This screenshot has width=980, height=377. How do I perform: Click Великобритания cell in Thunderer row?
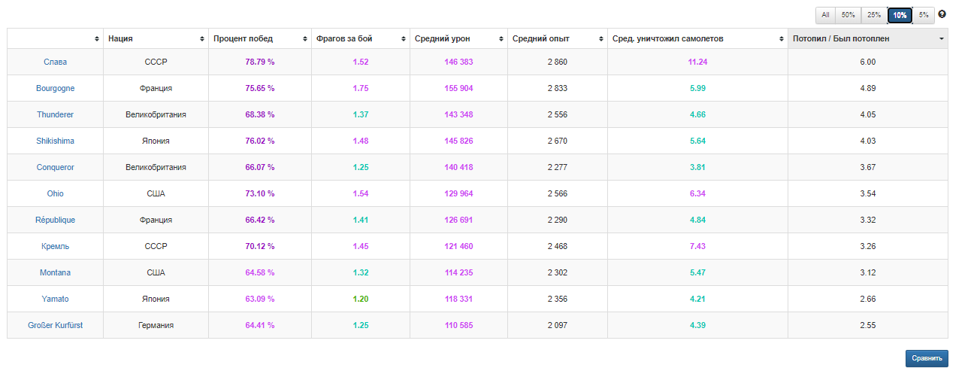click(x=156, y=114)
